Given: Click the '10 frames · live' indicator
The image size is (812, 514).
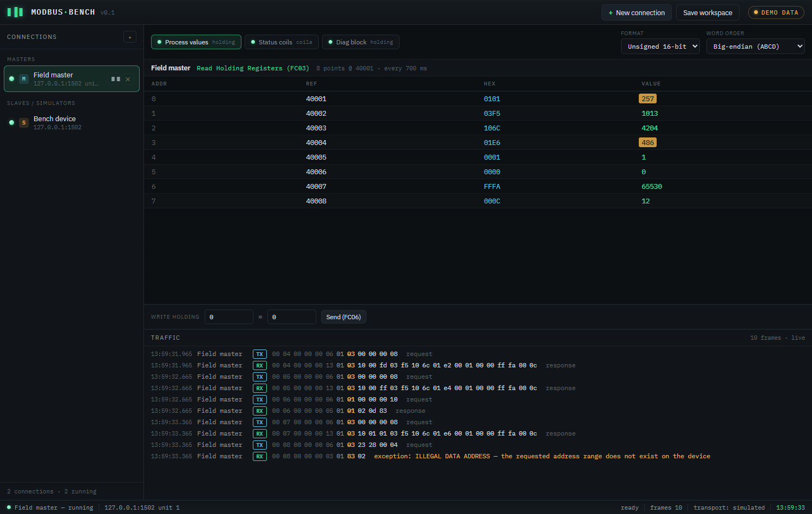Looking at the screenshot, I should (777, 338).
